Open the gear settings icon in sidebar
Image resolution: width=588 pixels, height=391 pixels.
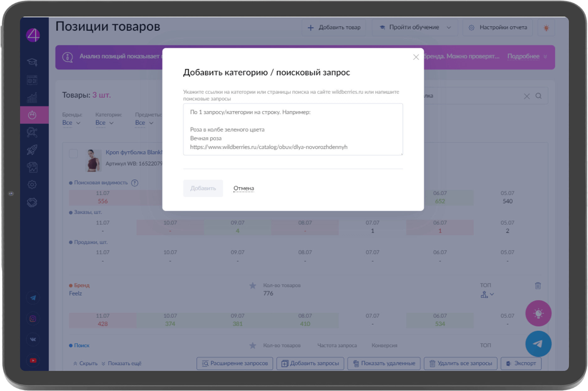[32, 185]
